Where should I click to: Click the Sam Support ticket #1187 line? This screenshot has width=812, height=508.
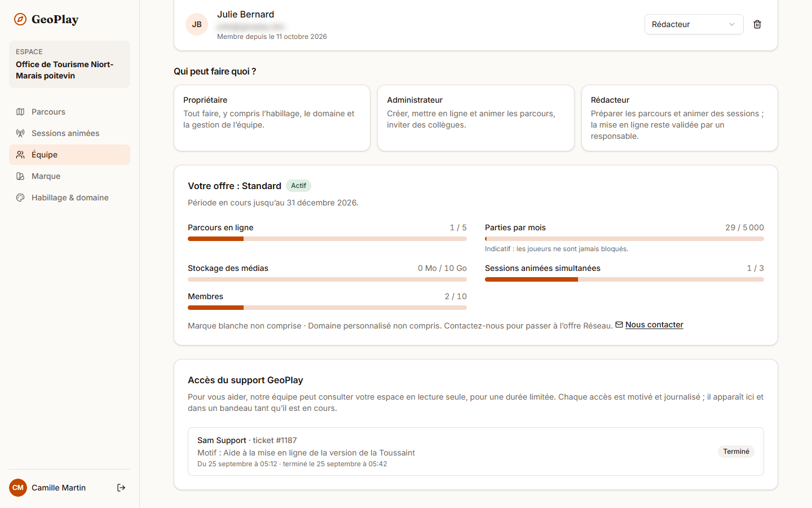[247, 440]
